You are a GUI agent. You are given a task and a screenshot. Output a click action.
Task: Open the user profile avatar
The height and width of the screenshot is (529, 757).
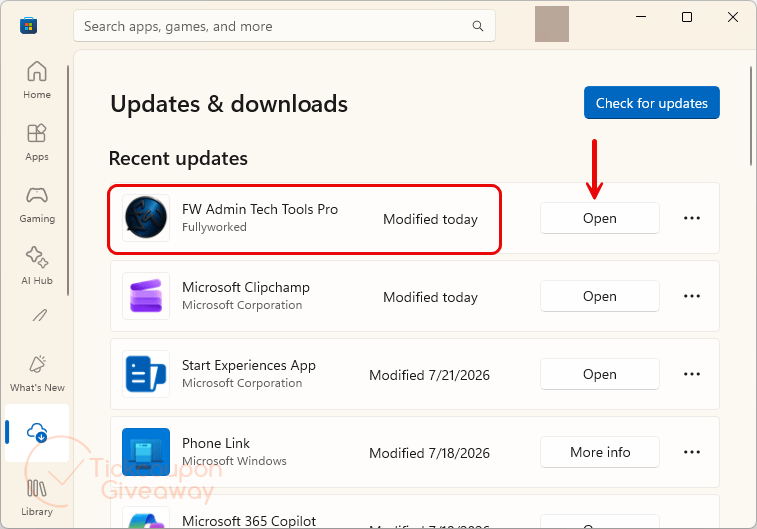click(x=552, y=24)
